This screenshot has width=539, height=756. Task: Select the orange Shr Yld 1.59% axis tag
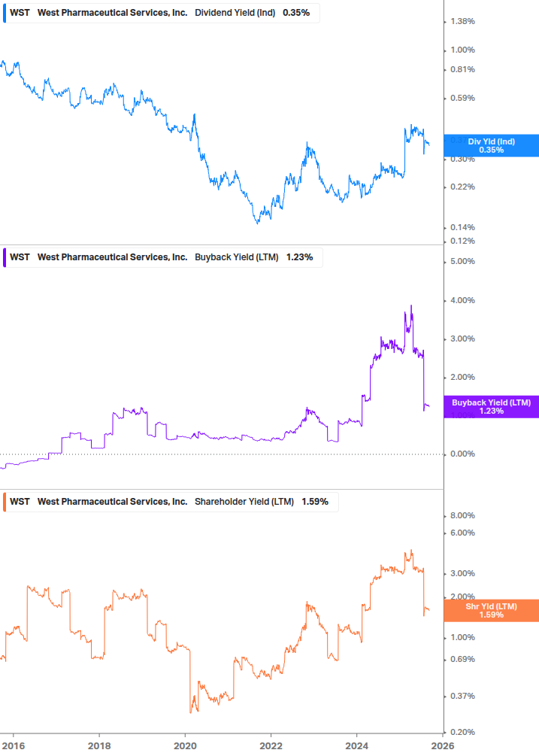[492, 610]
